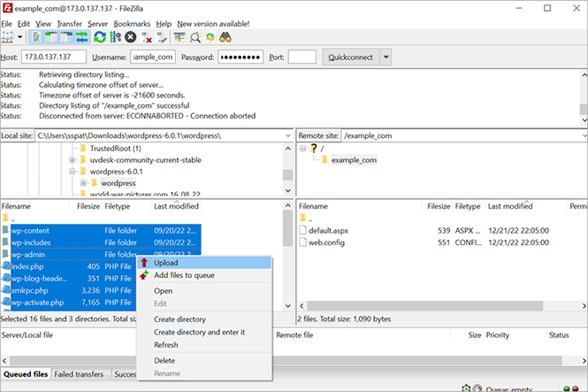Open the directory listing filters icon
588x392 pixels.
coord(179,37)
